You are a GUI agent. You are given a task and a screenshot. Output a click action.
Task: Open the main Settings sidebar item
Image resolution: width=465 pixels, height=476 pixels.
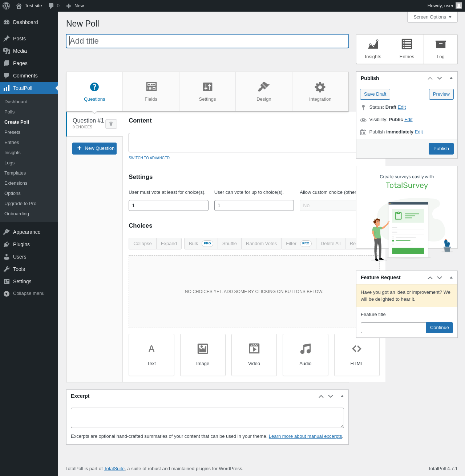tap(29, 281)
